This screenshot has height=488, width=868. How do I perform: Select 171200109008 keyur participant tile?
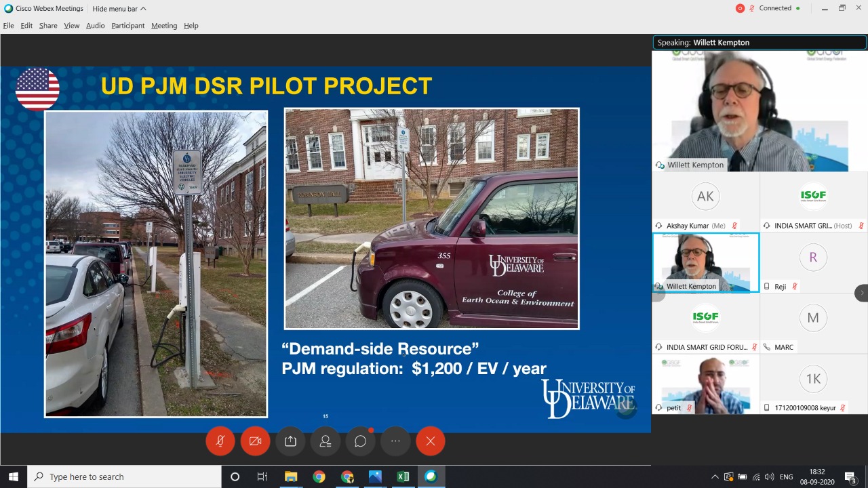[x=814, y=384]
